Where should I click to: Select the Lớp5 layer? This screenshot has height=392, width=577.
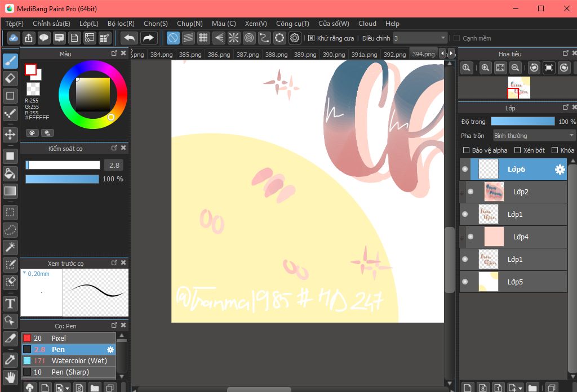point(513,282)
